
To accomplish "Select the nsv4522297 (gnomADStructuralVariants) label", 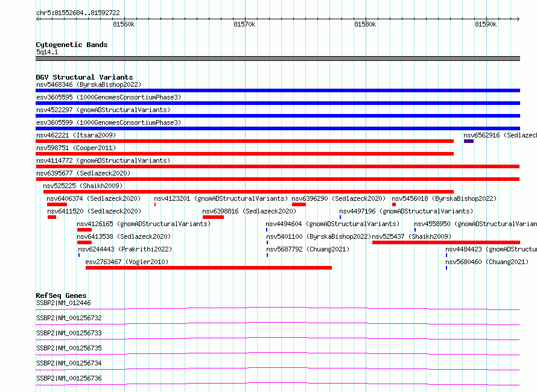I will coord(103,110).
